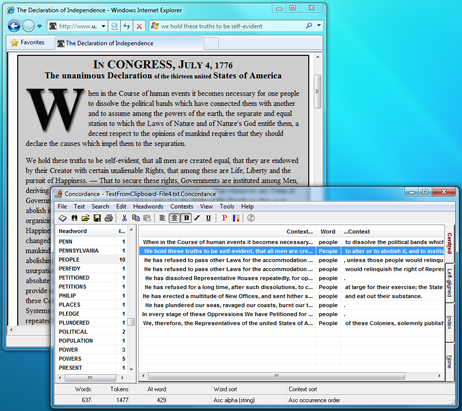Open the search provider dropdown arrow

pyautogui.click(x=319, y=25)
